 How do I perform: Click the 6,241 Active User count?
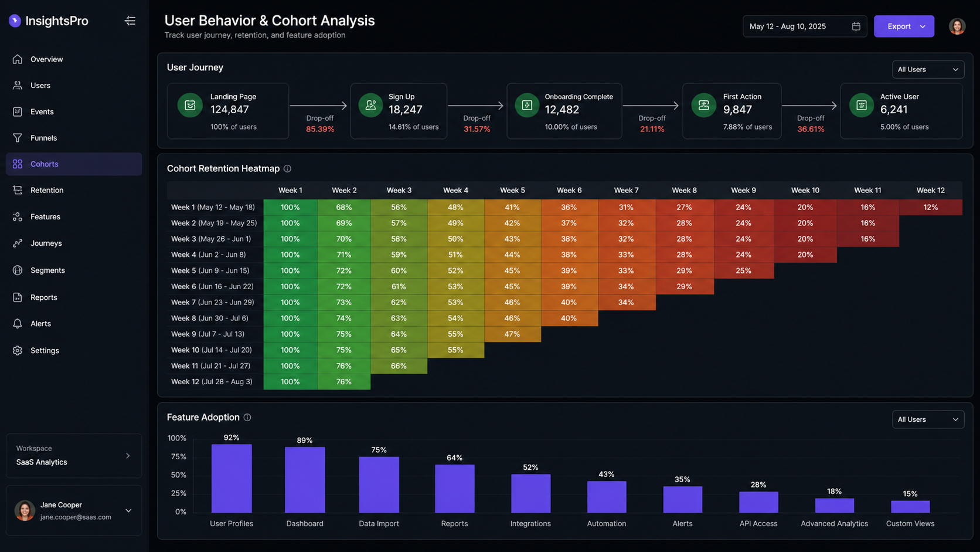pos(894,110)
